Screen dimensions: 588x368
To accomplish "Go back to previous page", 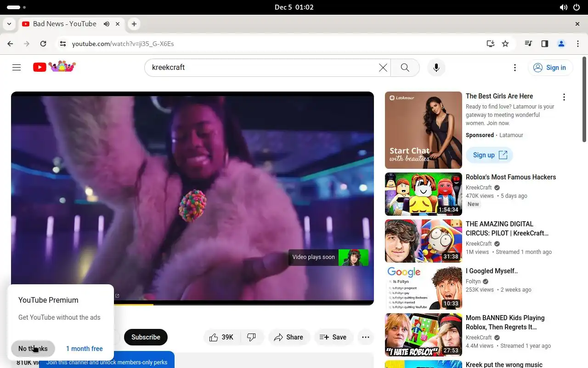I will pos(10,44).
